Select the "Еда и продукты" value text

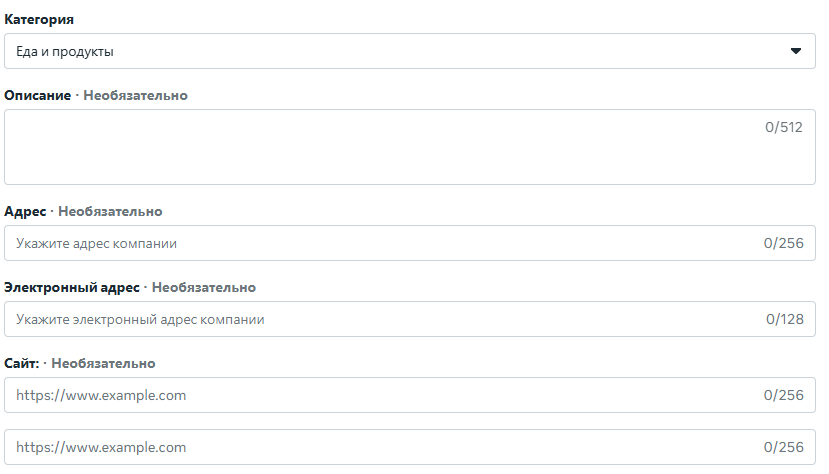pos(65,51)
